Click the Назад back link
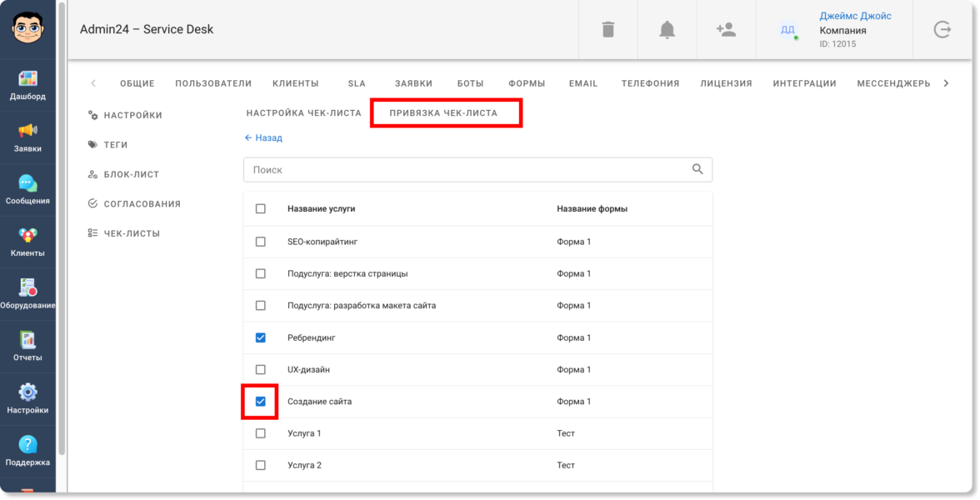The image size is (980, 500). pos(263,138)
